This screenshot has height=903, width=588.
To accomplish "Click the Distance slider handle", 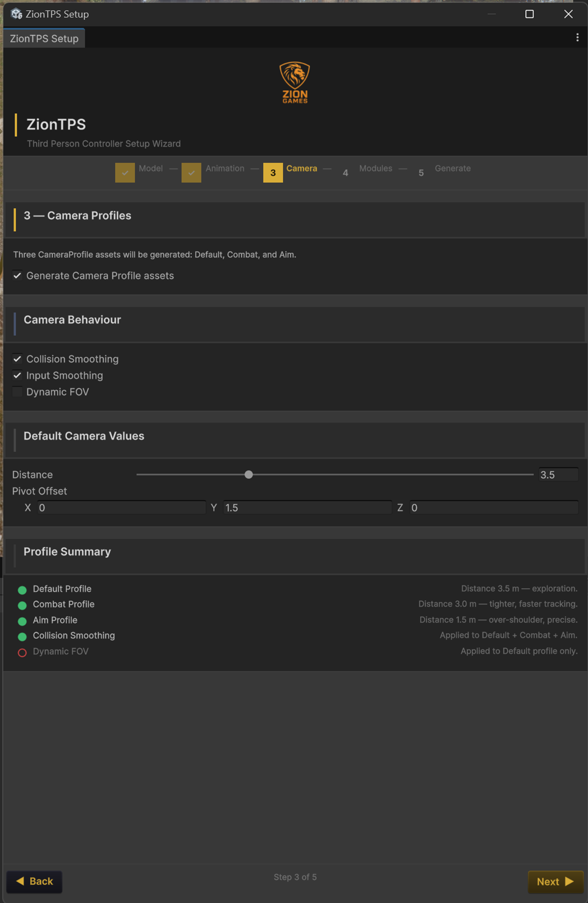I will [x=248, y=474].
